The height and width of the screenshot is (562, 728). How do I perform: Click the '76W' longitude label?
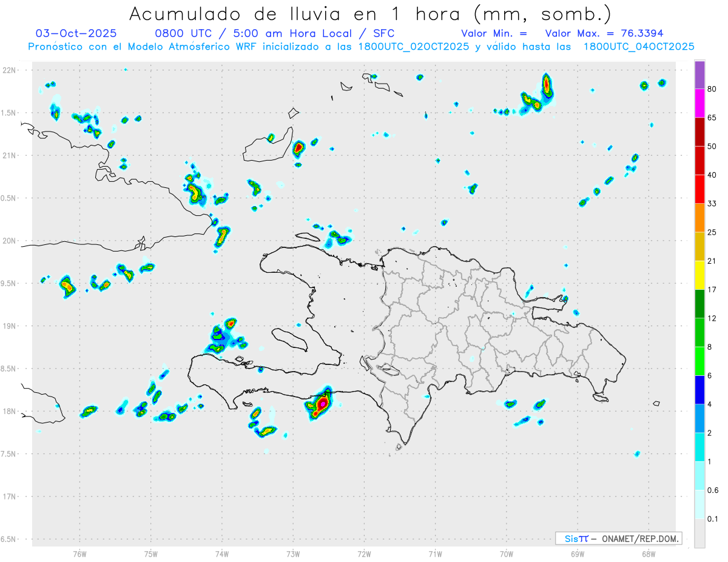pos(79,554)
